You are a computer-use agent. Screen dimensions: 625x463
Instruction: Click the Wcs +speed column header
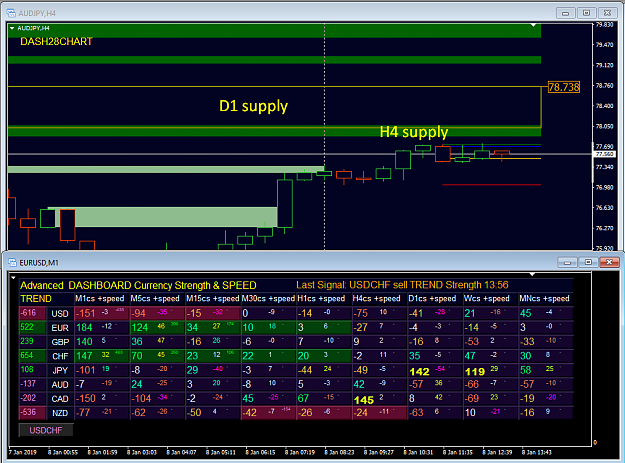pos(487,298)
